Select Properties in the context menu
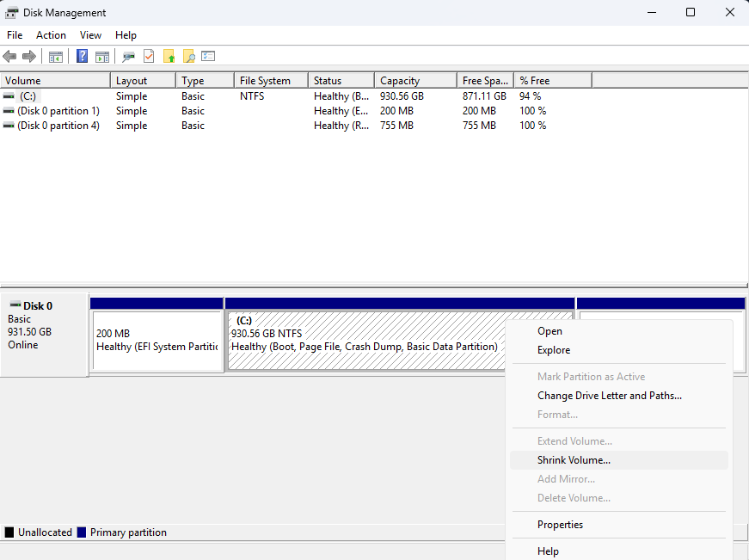Screen dimensions: 749x560 point(560,524)
